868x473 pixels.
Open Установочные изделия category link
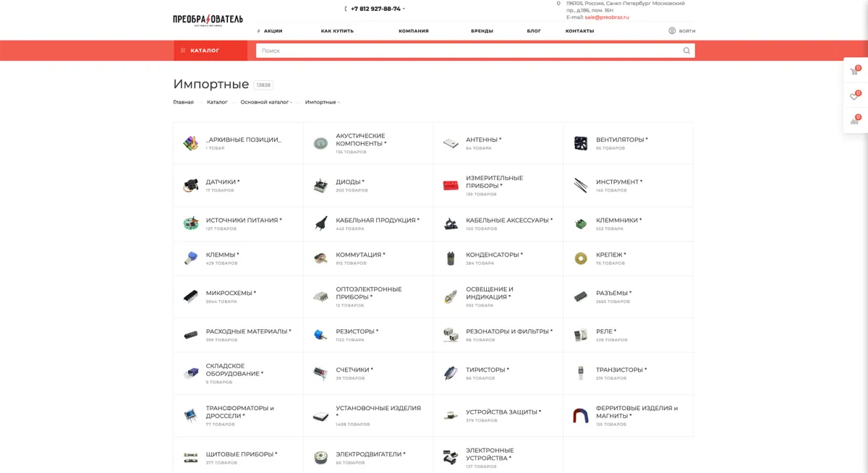tap(378, 412)
